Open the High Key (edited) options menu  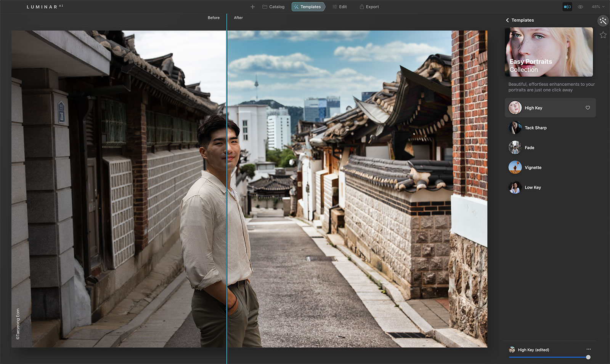click(x=588, y=349)
